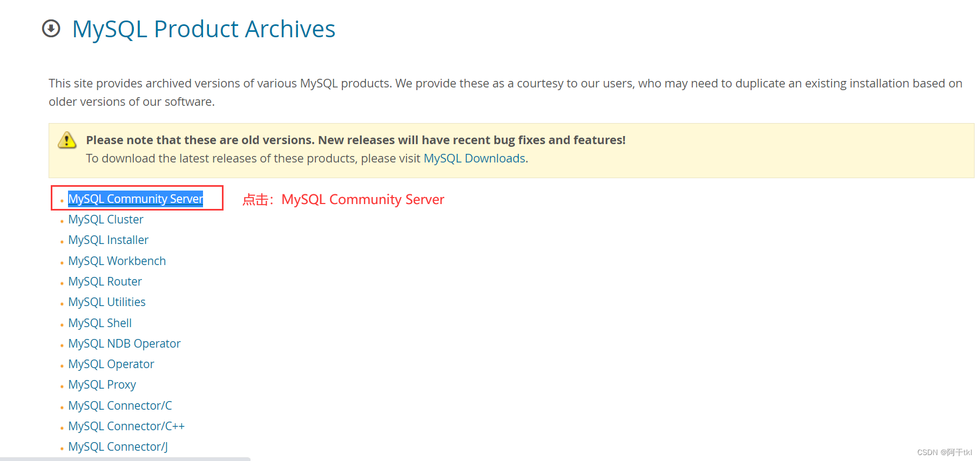The image size is (980, 461).
Task: Open the MySQL Router link
Action: coord(105,282)
